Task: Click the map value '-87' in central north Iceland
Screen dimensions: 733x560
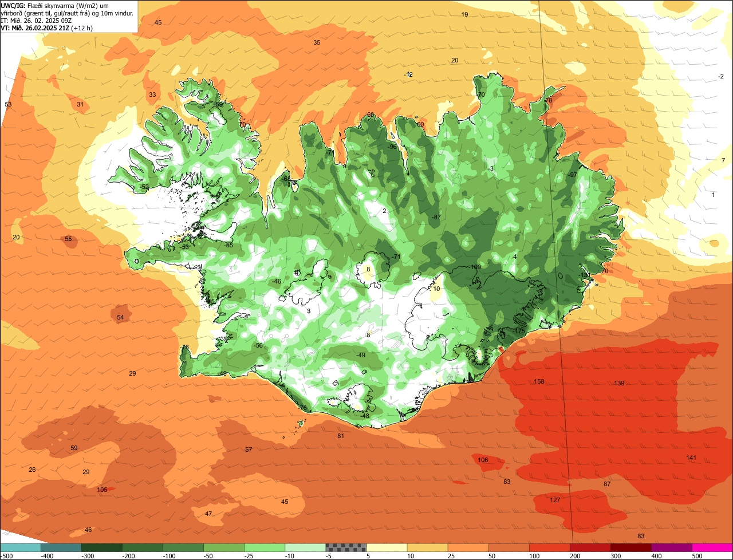Action: coord(436,218)
